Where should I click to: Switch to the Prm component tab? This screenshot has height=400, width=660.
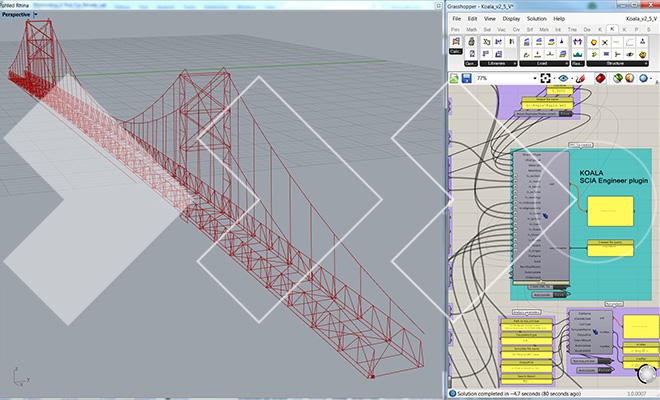point(455,29)
